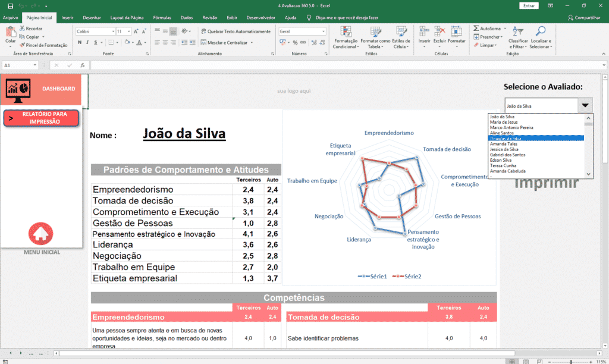Decrease font size with the small A icon
This screenshot has height=364, width=609.
tap(144, 32)
